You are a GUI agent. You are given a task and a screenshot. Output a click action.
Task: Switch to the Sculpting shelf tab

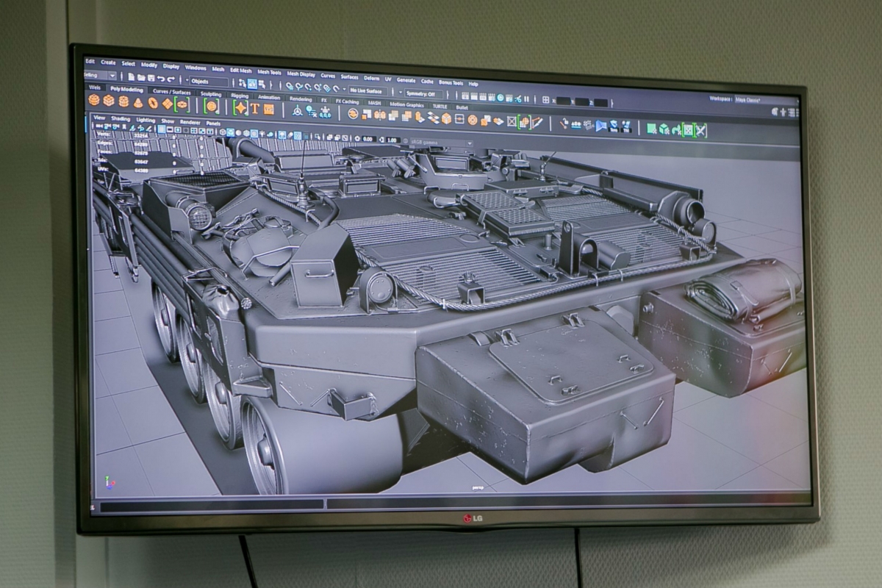coord(211,94)
